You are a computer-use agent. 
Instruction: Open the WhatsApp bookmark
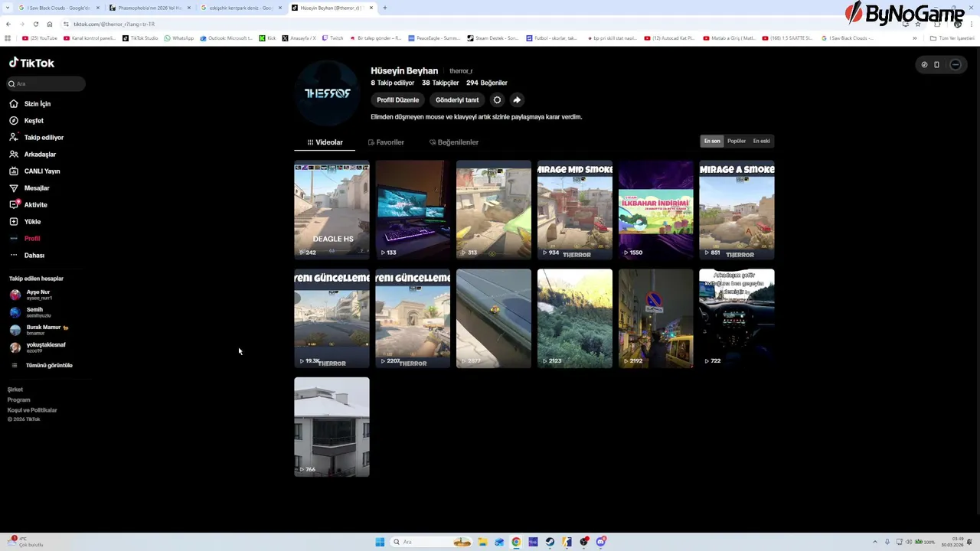pyautogui.click(x=179, y=37)
